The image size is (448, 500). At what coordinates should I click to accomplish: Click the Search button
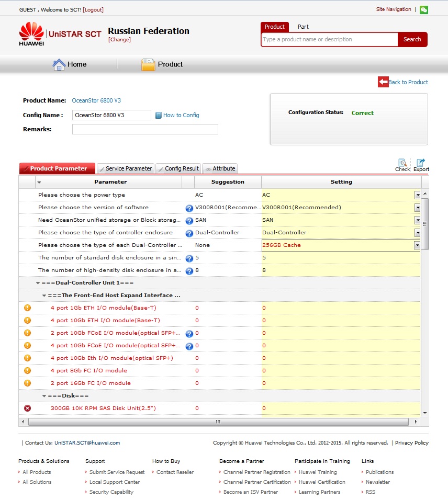[x=412, y=39]
